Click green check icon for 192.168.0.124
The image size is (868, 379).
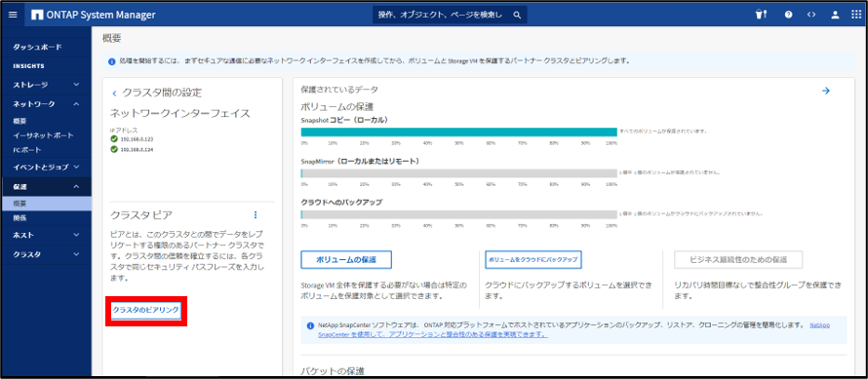pyautogui.click(x=114, y=149)
